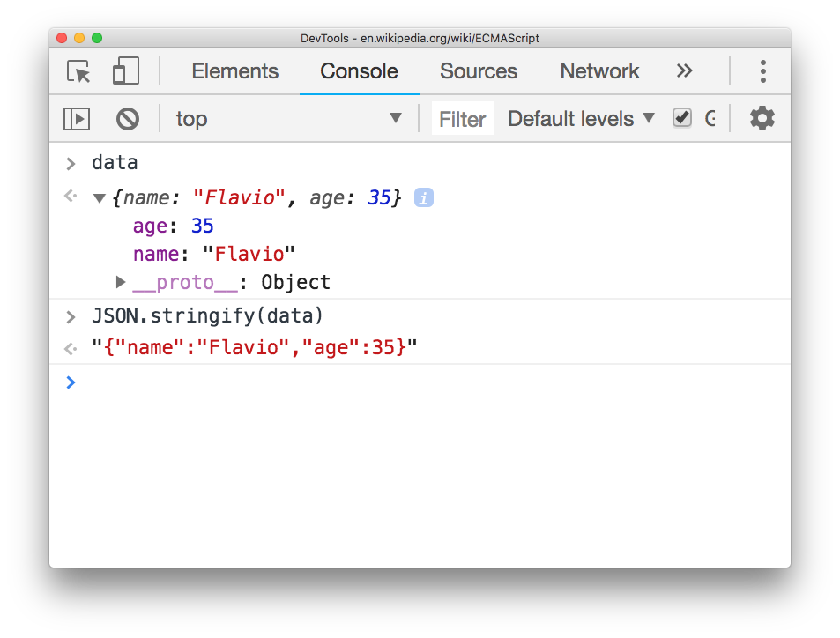Open the Network tab
The width and height of the screenshot is (840, 638).
[599, 71]
